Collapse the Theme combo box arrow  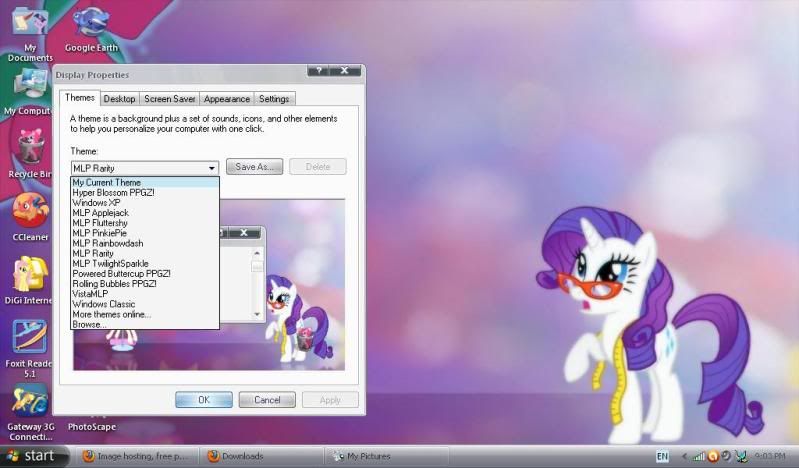tap(211, 168)
